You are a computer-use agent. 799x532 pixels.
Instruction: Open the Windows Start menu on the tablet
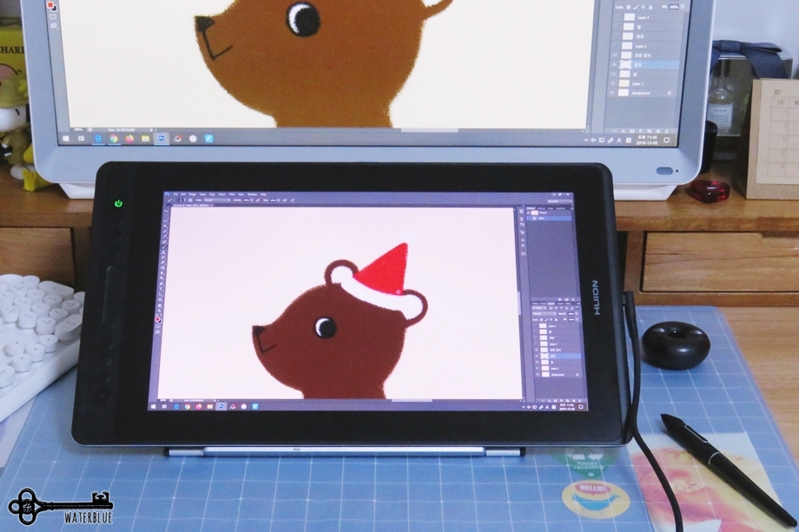[x=154, y=406]
